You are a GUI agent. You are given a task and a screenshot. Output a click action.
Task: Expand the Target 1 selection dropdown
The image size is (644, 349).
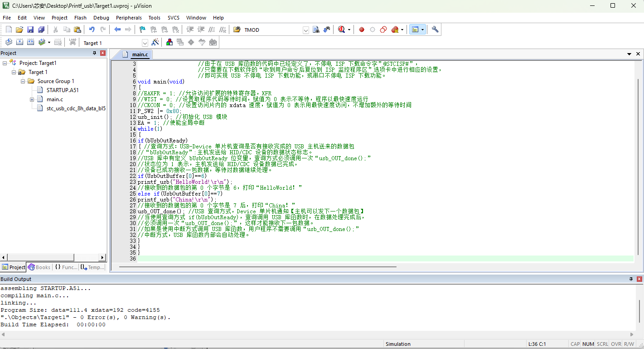(145, 43)
